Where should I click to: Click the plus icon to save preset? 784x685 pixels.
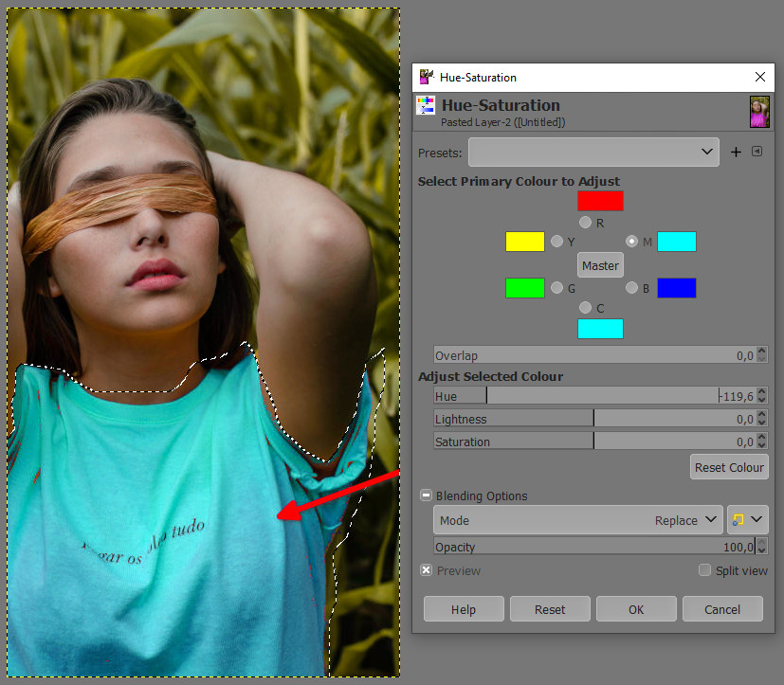[736, 152]
